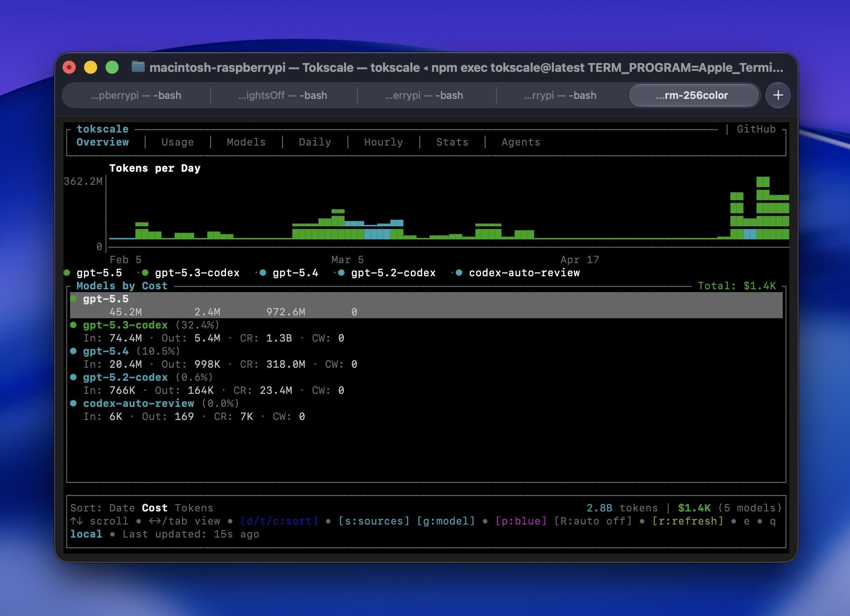This screenshot has height=616, width=850.
Task: Switch to the ...errypi — -bash terminal tab
Action: click(424, 95)
